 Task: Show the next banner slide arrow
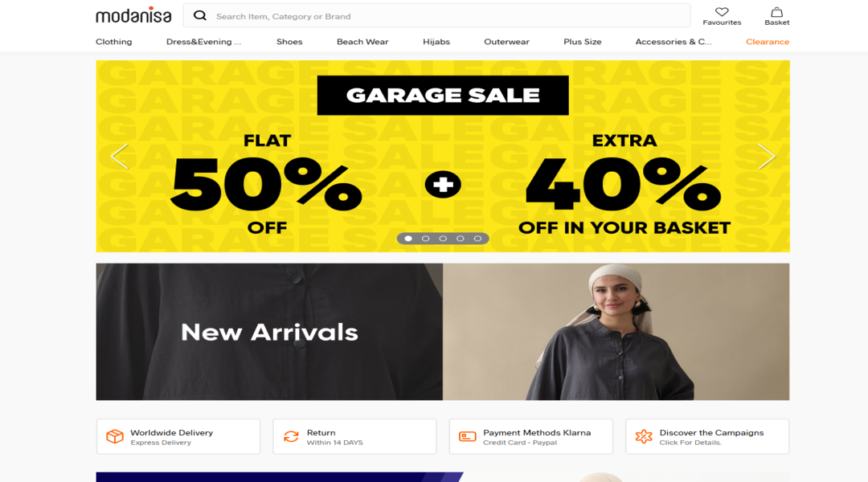point(767,156)
